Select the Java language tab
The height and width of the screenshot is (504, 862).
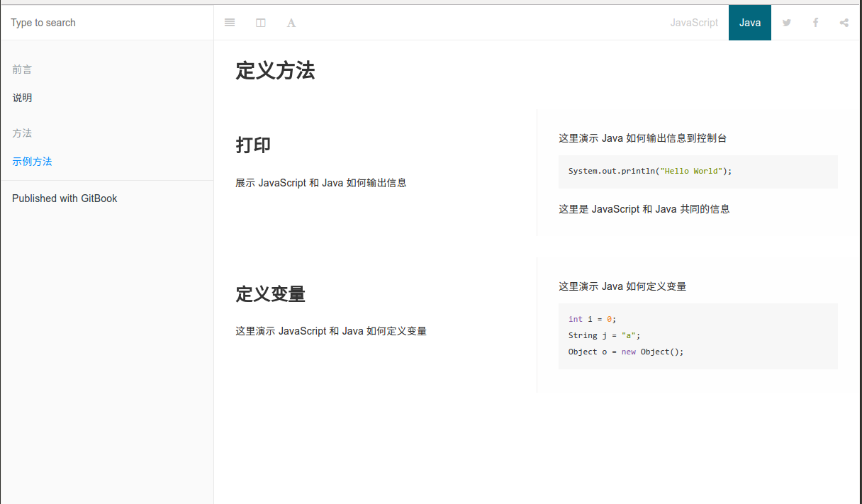[x=749, y=23]
